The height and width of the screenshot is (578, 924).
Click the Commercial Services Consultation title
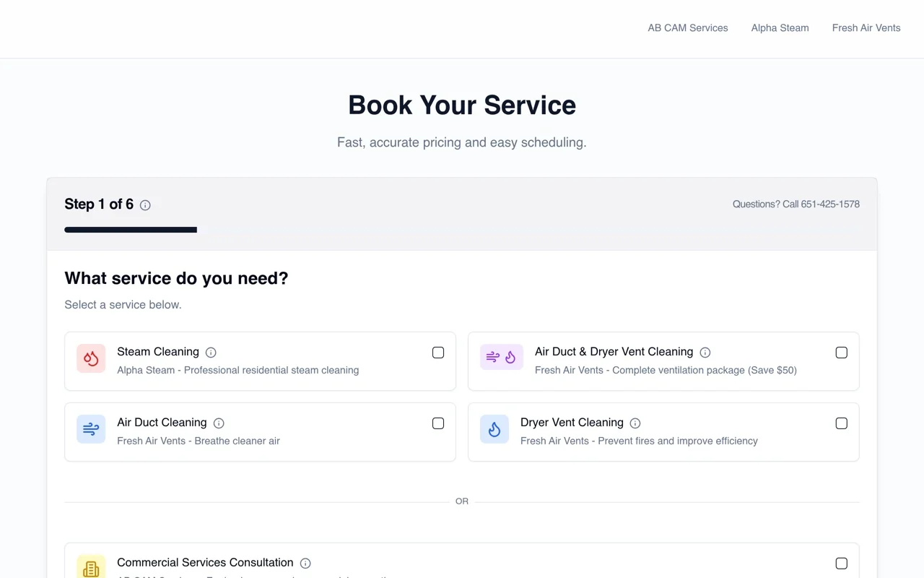(x=205, y=563)
